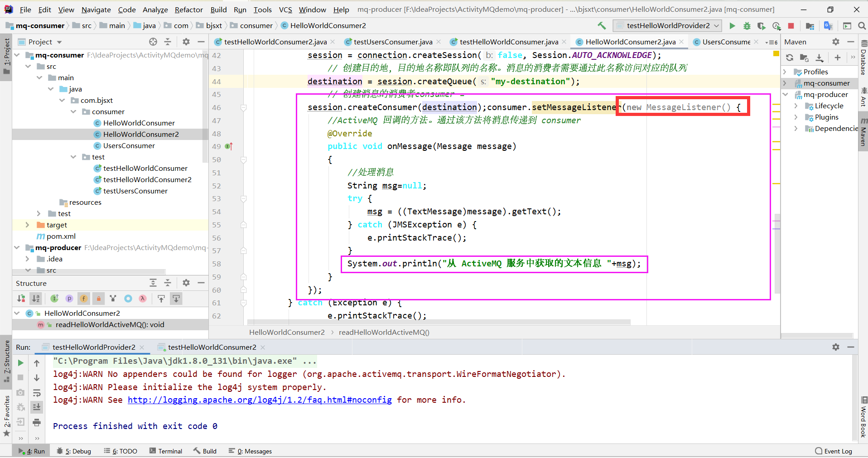Collapse the mq-consumer project root node
This screenshot has height=458, width=868.
(x=17, y=55)
